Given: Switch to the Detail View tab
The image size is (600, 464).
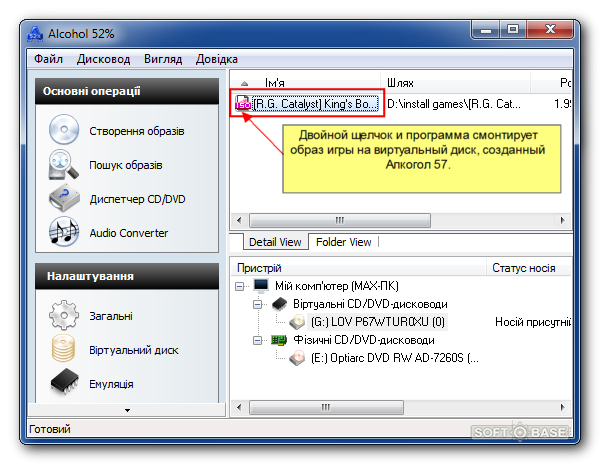Looking at the screenshot, I should 275,242.
